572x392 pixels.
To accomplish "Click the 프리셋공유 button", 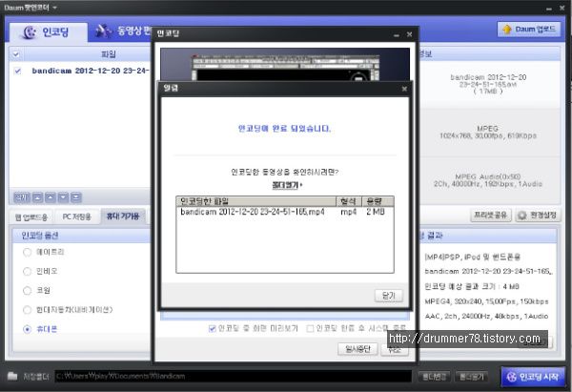I will (491, 216).
